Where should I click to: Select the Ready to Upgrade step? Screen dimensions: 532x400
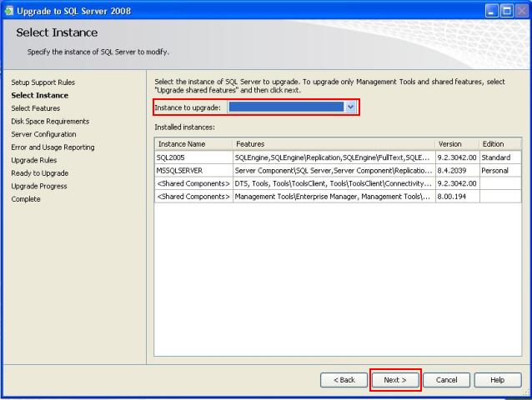(40, 173)
